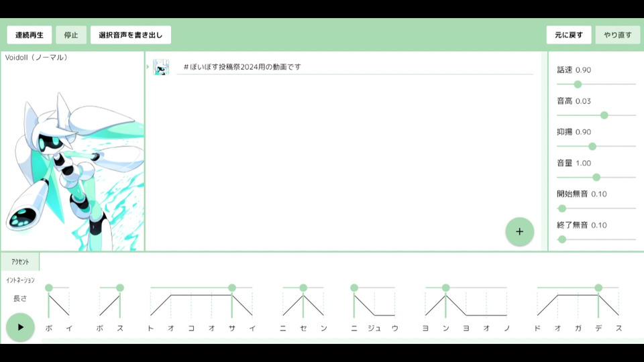Click the 話速 0.90 value label
Screen dimensions: 644x362
point(574,70)
